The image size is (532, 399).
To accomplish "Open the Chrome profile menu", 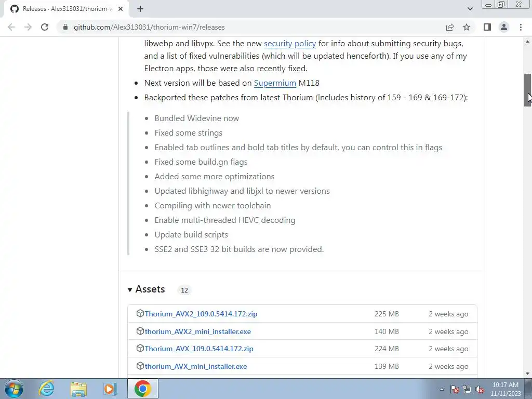I will click(504, 27).
